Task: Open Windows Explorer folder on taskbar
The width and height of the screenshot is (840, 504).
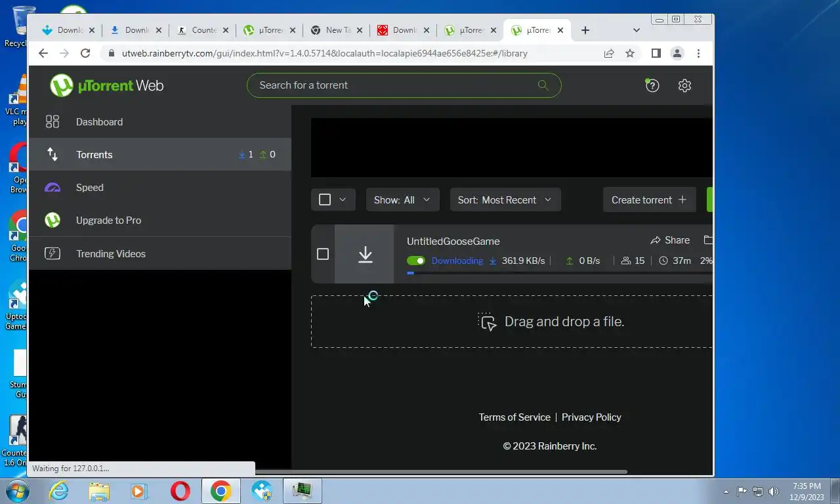Action: pos(99,491)
